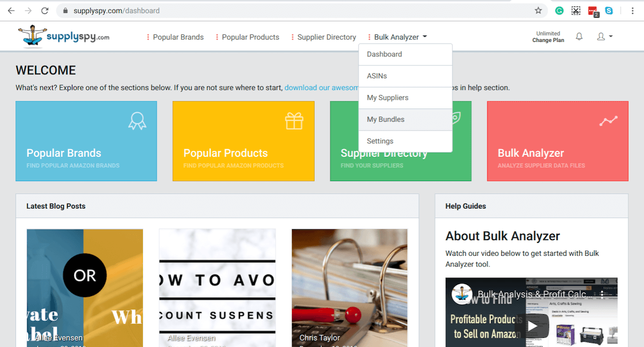The width and height of the screenshot is (644, 347).
Task: Open the My Bundles menu entry
Action: [406, 119]
